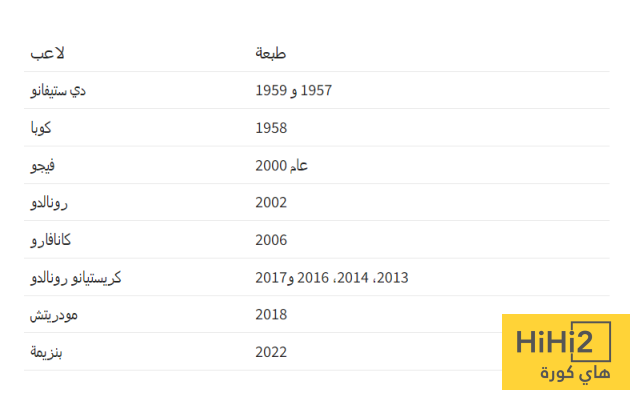Click the 2002 edition cell
The width and height of the screenshot is (640, 401).
[x=271, y=203]
